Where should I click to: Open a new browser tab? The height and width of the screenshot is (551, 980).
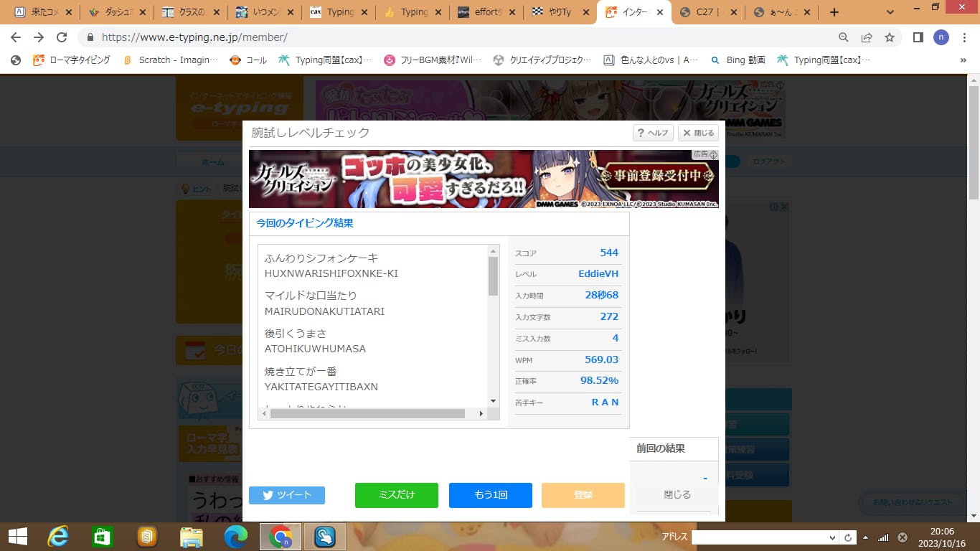[834, 12]
